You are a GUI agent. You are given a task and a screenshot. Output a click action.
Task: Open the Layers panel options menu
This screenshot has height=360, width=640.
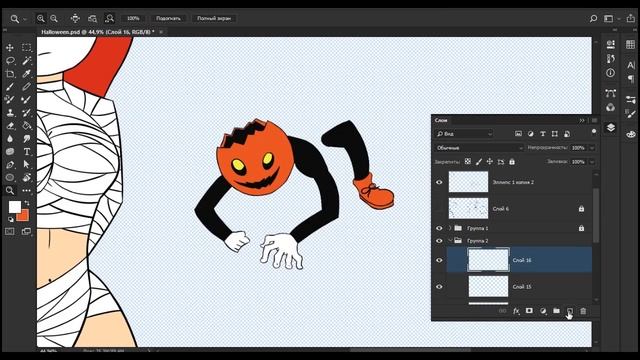pos(594,120)
